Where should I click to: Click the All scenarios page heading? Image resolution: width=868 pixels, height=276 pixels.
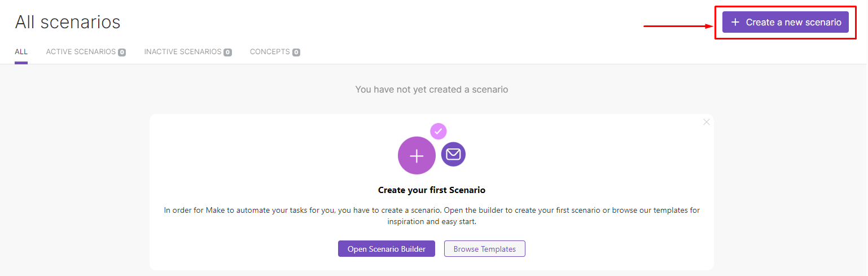(x=68, y=22)
